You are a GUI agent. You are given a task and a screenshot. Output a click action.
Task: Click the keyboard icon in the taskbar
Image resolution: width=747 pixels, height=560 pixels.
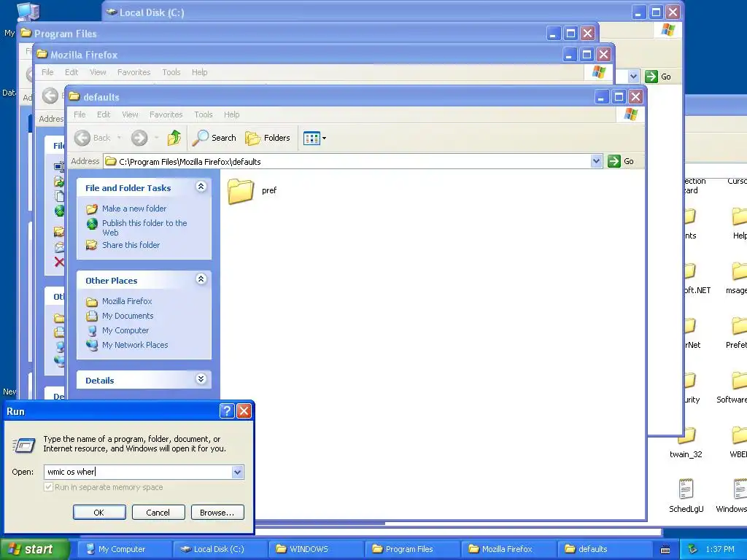click(x=665, y=550)
